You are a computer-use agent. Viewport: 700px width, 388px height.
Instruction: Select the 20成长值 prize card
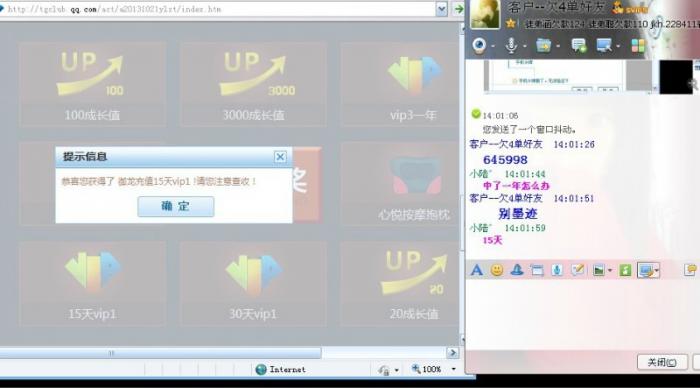click(400, 284)
